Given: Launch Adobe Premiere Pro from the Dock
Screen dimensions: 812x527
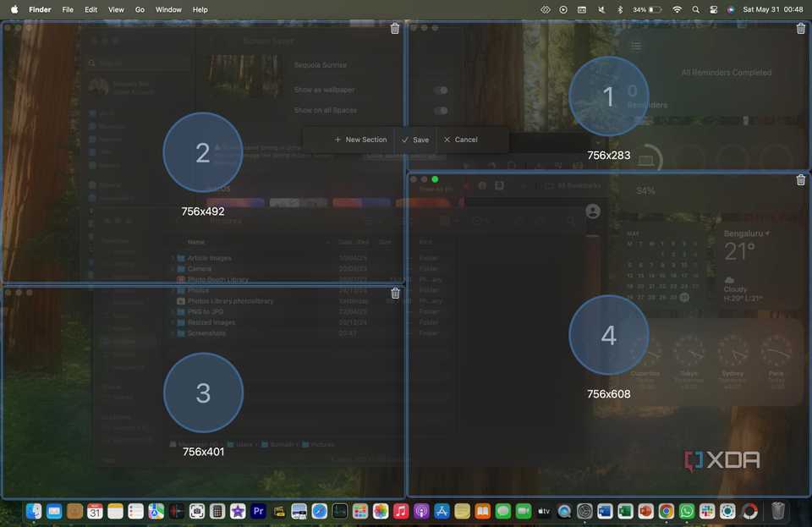Looking at the screenshot, I should coord(256,511).
